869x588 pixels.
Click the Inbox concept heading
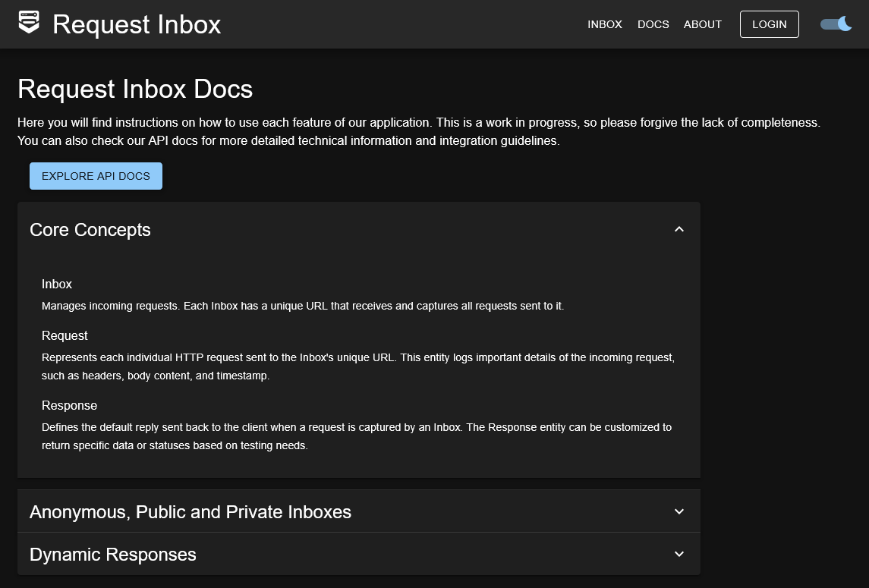click(56, 284)
